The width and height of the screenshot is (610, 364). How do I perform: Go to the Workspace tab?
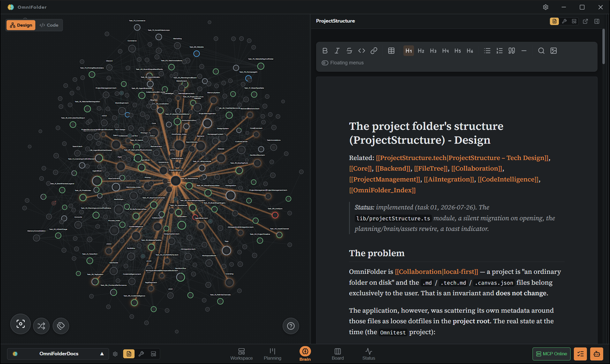241,354
